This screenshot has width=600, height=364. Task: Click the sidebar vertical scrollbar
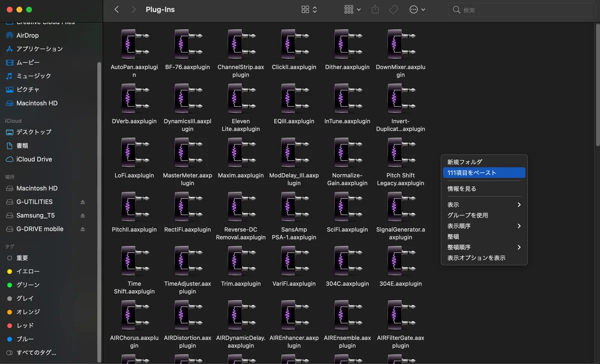click(99, 212)
